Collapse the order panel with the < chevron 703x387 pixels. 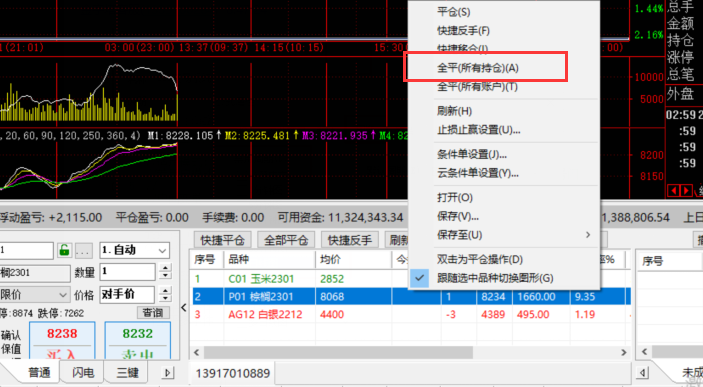coord(184,307)
